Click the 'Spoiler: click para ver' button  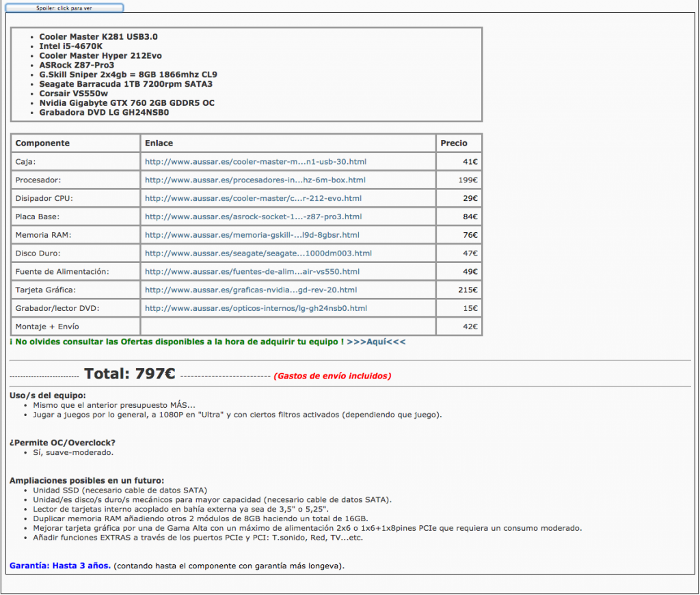[x=64, y=8]
